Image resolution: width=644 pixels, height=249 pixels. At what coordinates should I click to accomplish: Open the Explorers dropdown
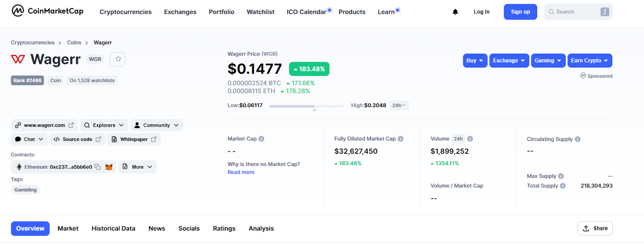pyautogui.click(x=104, y=125)
